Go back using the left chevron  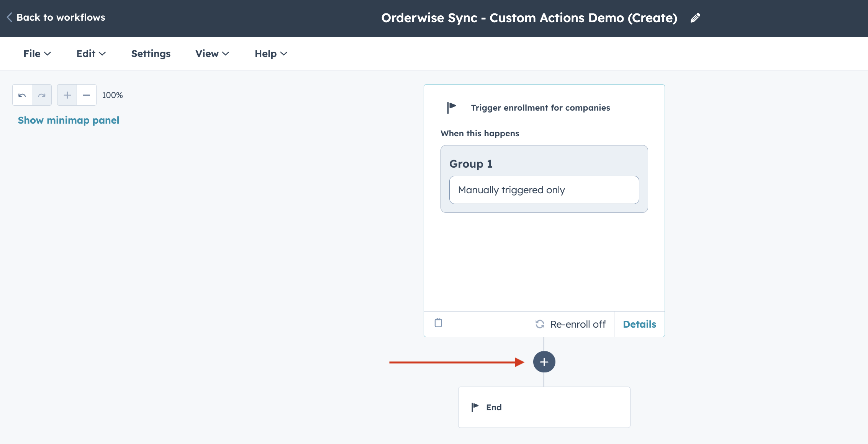pyautogui.click(x=10, y=17)
